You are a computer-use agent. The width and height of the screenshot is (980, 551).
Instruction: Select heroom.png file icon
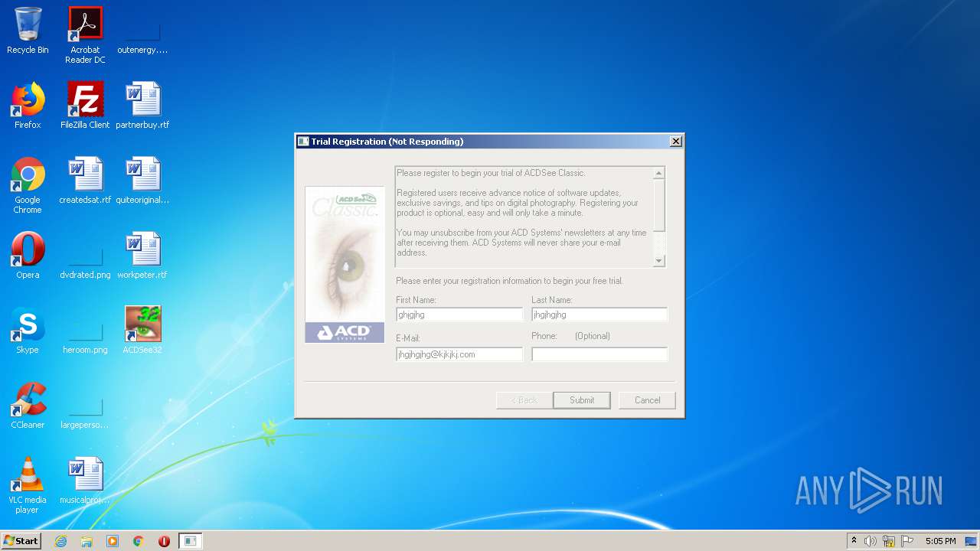(85, 338)
